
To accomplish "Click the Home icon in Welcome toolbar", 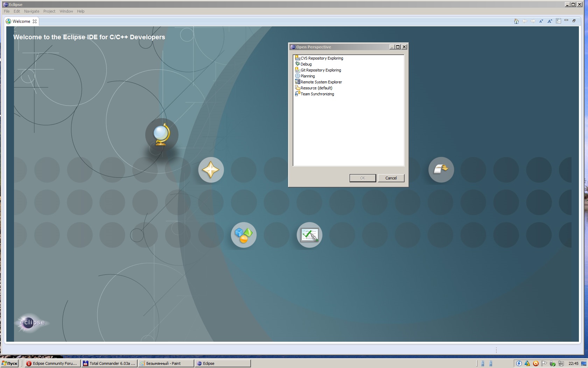I will pos(516,21).
